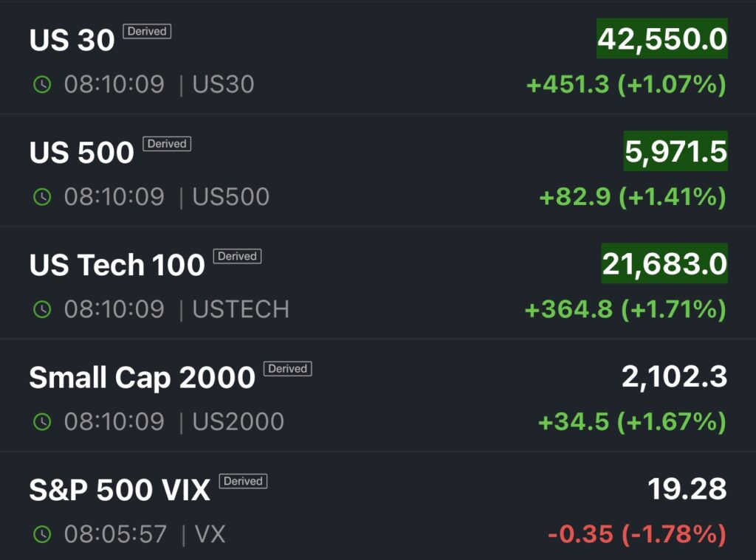756x560 pixels.
Task: Open the US 30 index name
Action: [x=72, y=41]
